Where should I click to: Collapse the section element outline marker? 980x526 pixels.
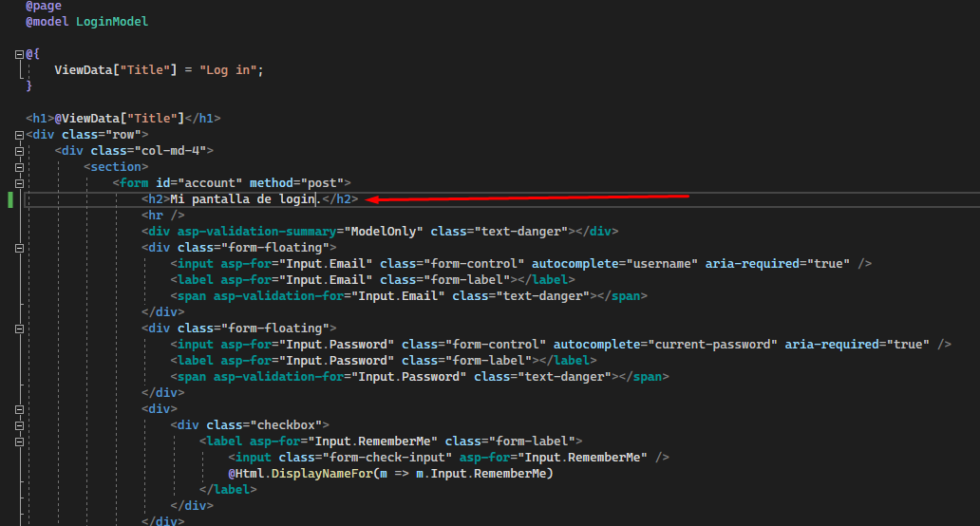point(19,167)
